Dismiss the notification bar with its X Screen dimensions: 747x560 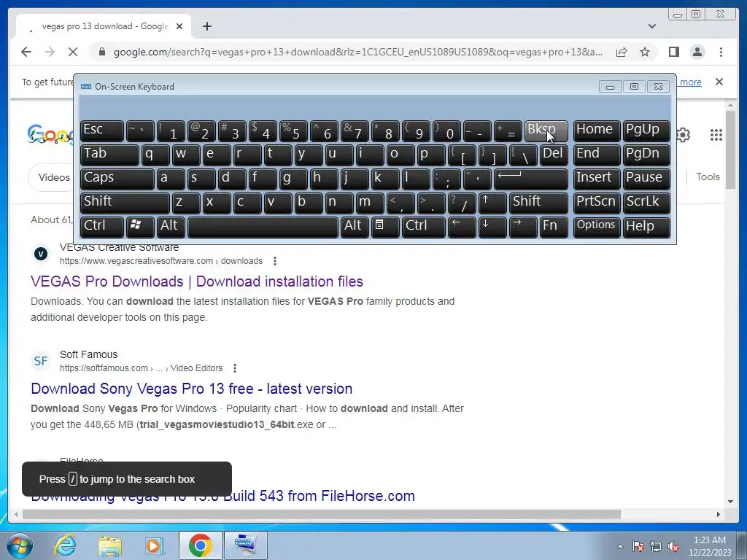719,82
